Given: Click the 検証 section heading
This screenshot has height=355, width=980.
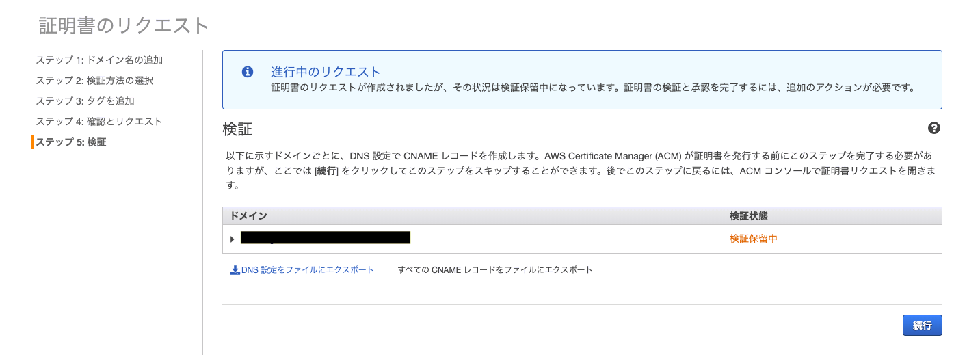Looking at the screenshot, I should (238, 129).
